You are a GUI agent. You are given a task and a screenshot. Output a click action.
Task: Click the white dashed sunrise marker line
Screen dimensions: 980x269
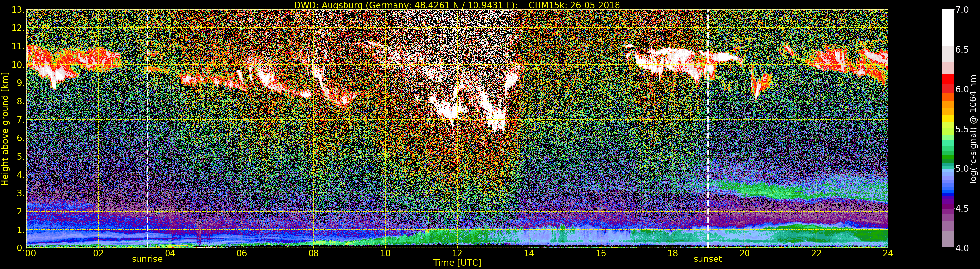pyautogui.click(x=147, y=129)
